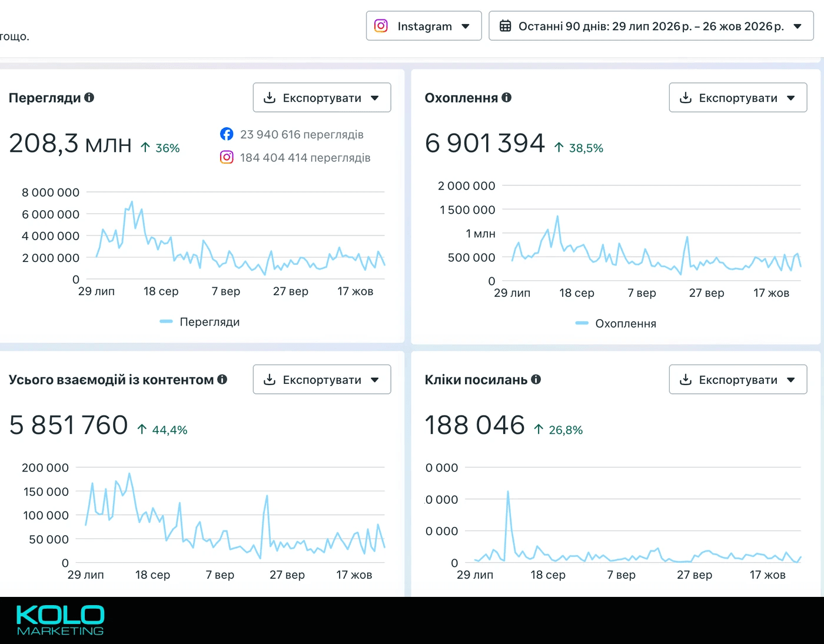The image size is (824, 644).
Task: Click the info icon next to Охоплення
Action: 507,98
